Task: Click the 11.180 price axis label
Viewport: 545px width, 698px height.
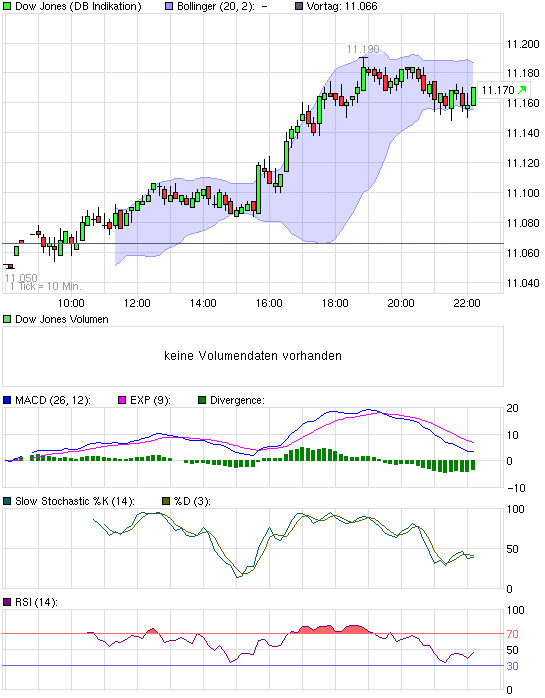Action: click(x=523, y=73)
